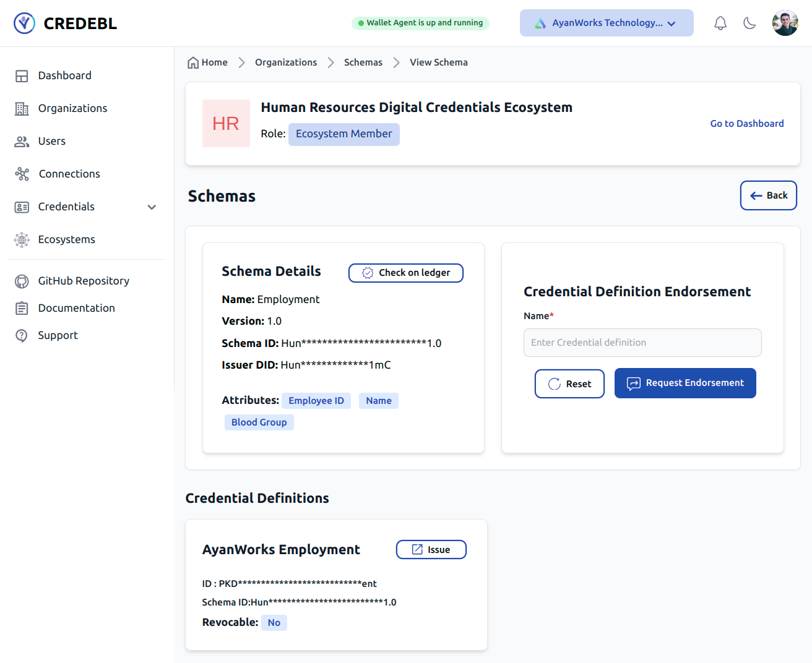Click the Ecosystems globe icon
The image size is (812, 663).
(x=22, y=240)
